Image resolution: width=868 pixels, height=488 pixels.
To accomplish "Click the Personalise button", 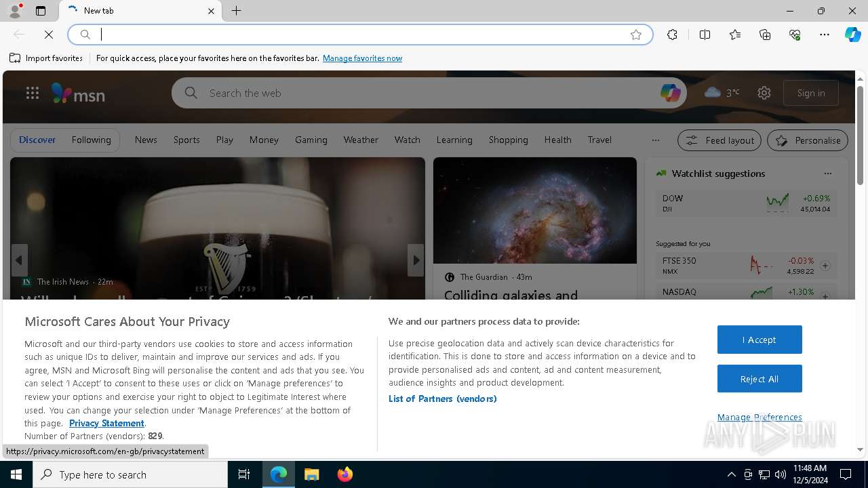I will [x=808, y=140].
